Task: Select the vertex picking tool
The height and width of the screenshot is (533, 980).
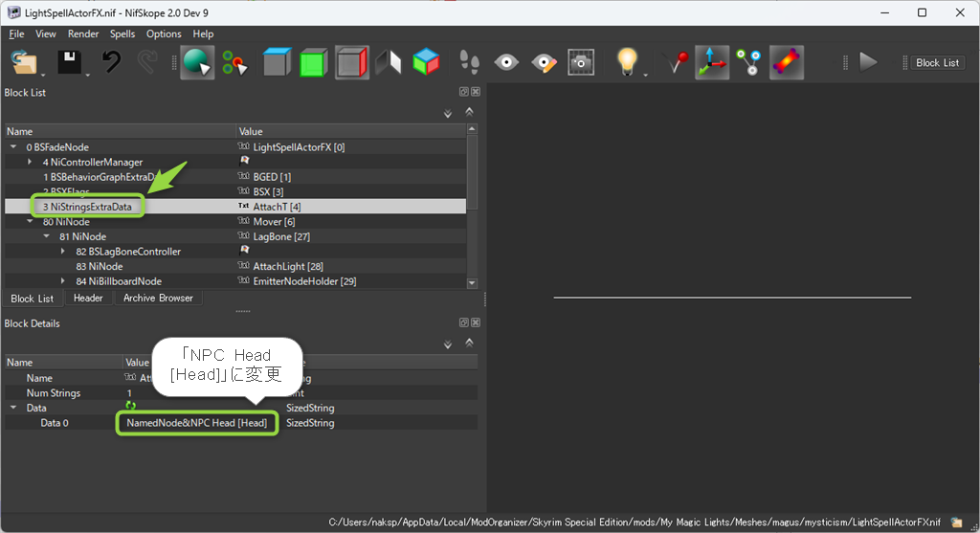Action: pyautogui.click(x=235, y=62)
